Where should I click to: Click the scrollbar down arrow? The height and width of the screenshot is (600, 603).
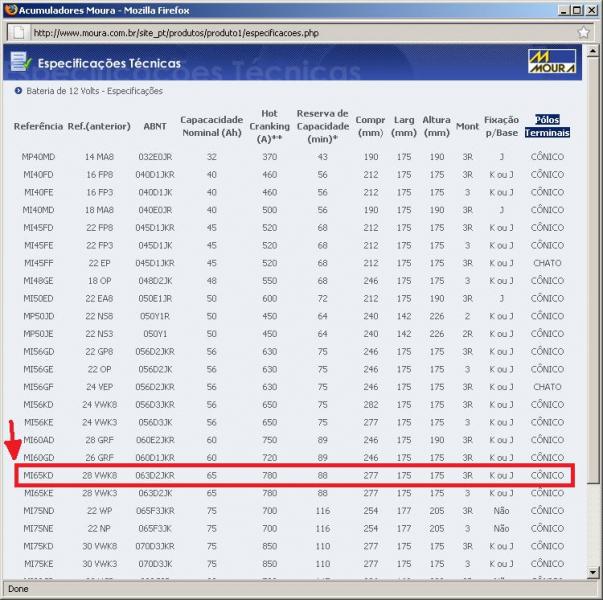(x=593, y=573)
